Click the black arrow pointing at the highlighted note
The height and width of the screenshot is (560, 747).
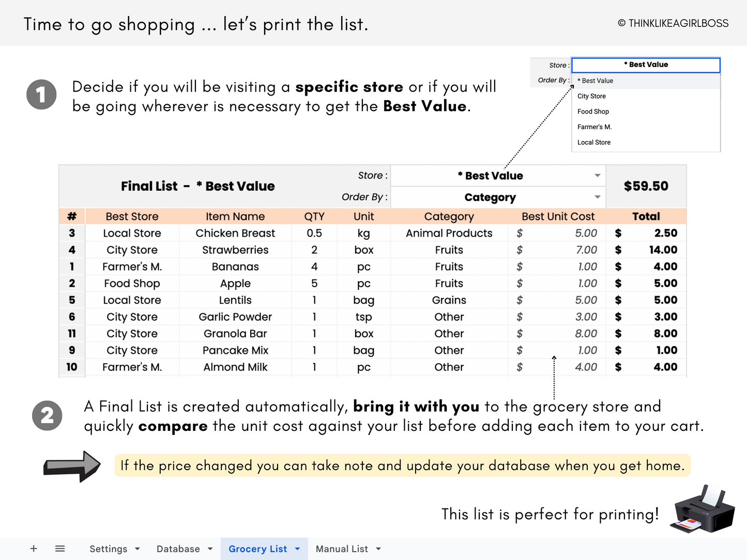[x=72, y=465]
